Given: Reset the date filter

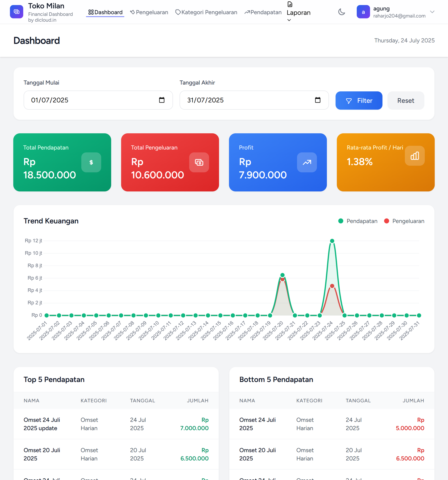Looking at the screenshot, I should tap(405, 100).
